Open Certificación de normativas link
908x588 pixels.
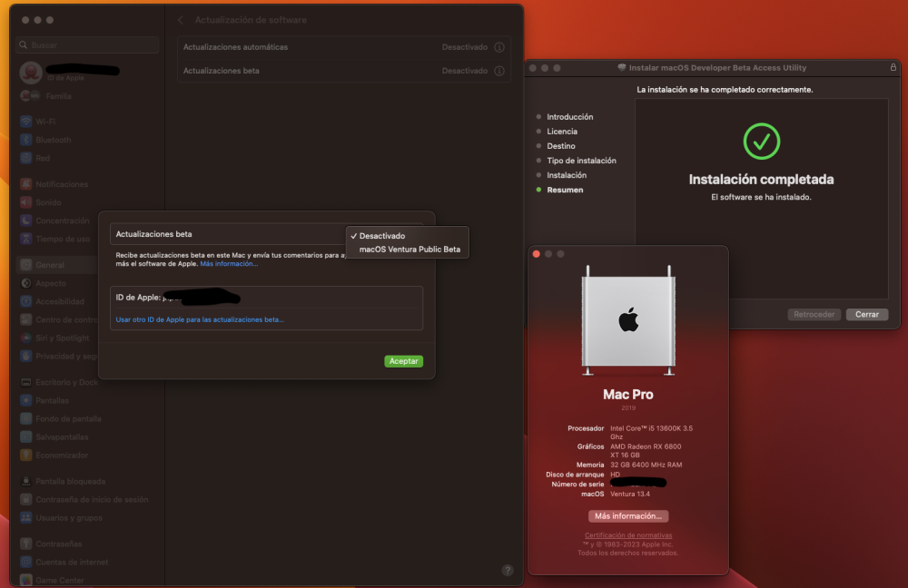coord(628,535)
